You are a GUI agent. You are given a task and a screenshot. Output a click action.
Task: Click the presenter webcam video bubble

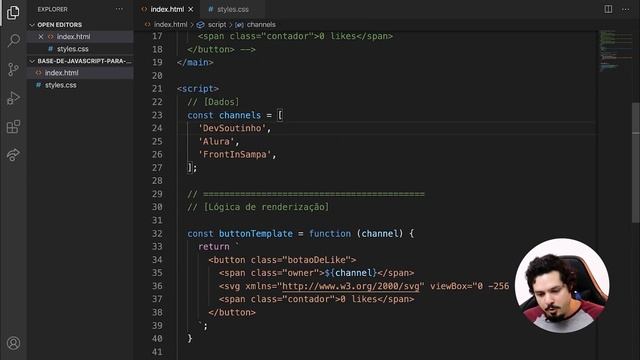tap(562, 285)
